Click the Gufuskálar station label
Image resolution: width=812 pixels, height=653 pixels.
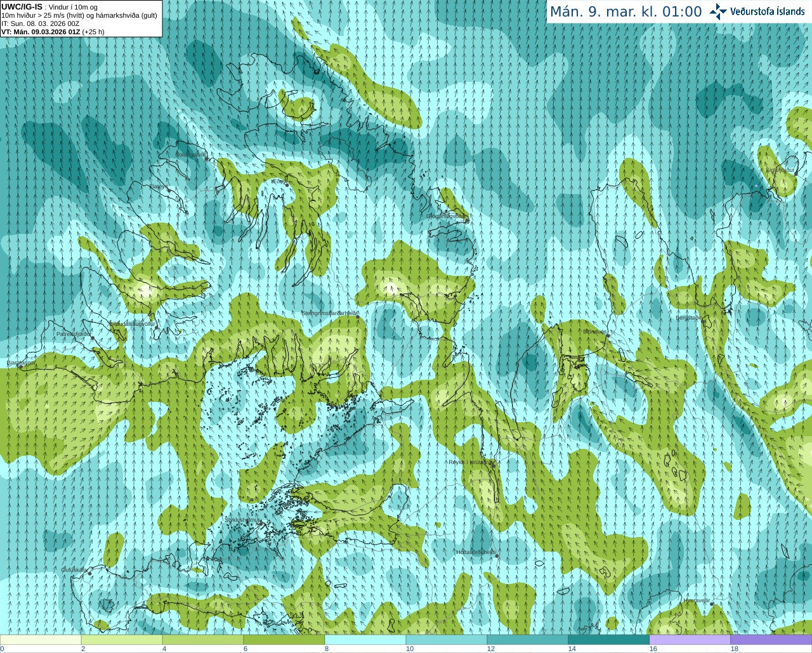(x=74, y=570)
